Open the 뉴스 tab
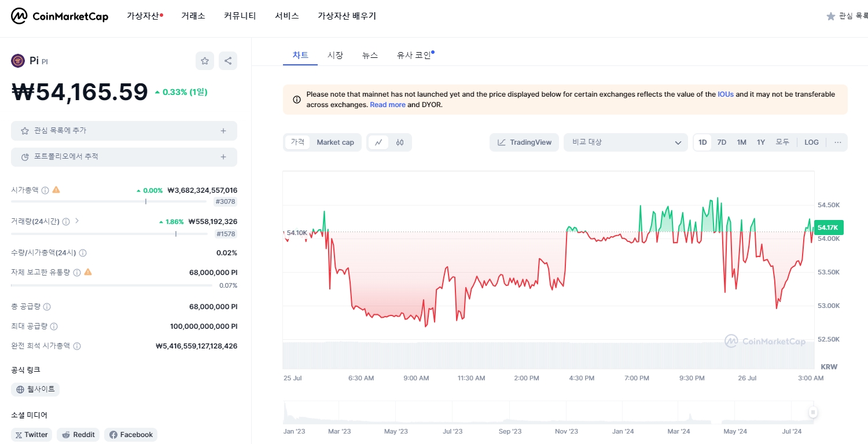The height and width of the screenshot is (444, 868). (x=370, y=55)
